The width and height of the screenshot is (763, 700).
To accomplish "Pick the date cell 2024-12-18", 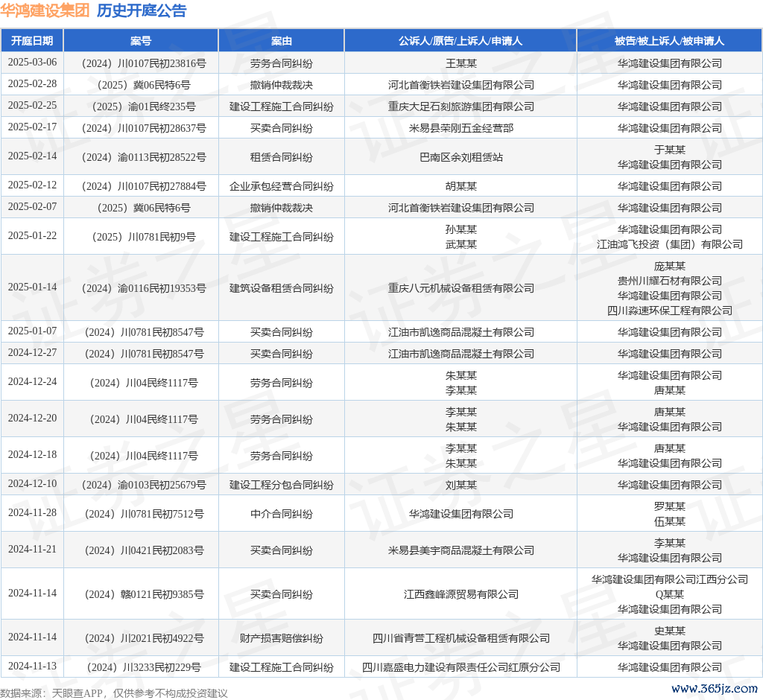I will pos(32,455).
